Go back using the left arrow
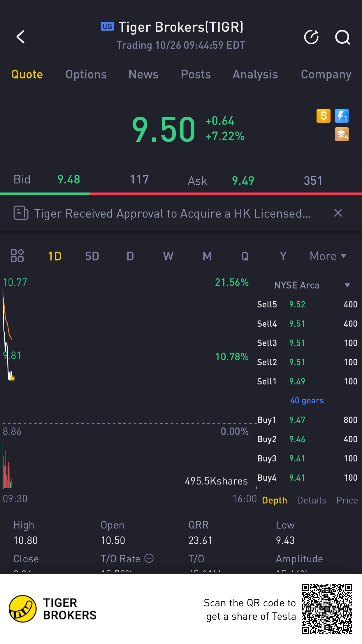Image resolution: width=362 pixels, height=644 pixels. pos(20,37)
